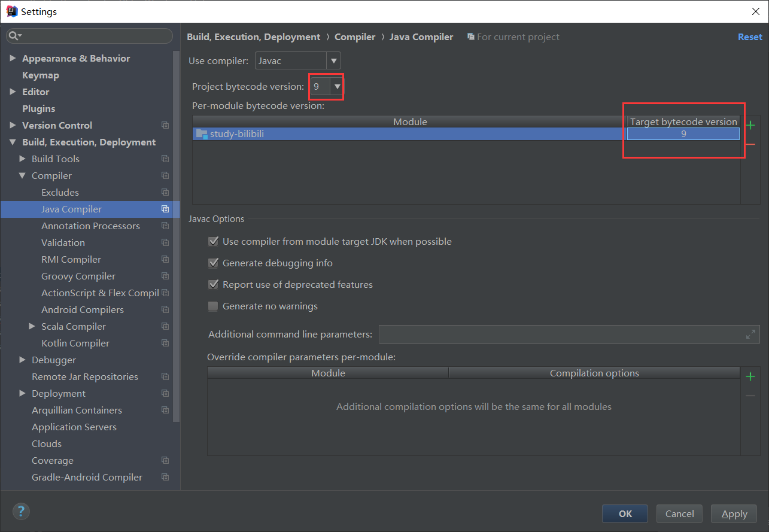Expand the Version Control node arrow
The width and height of the screenshot is (769, 532).
point(13,125)
